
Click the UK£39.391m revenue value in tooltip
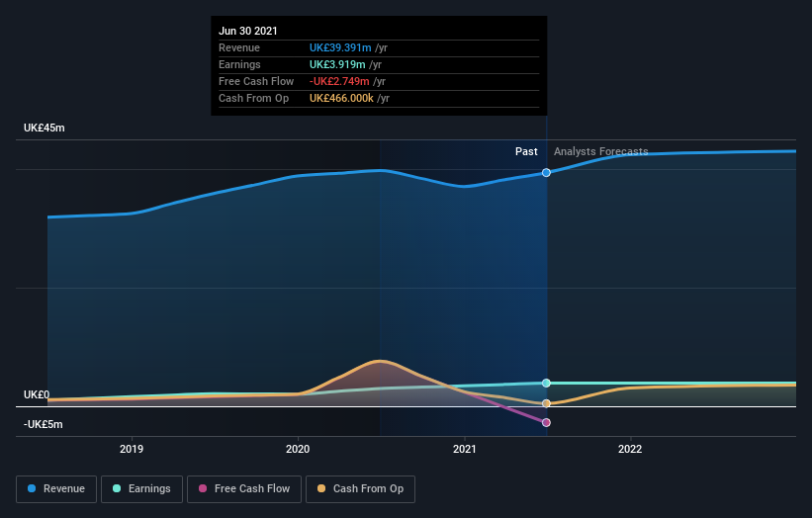click(340, 47)
